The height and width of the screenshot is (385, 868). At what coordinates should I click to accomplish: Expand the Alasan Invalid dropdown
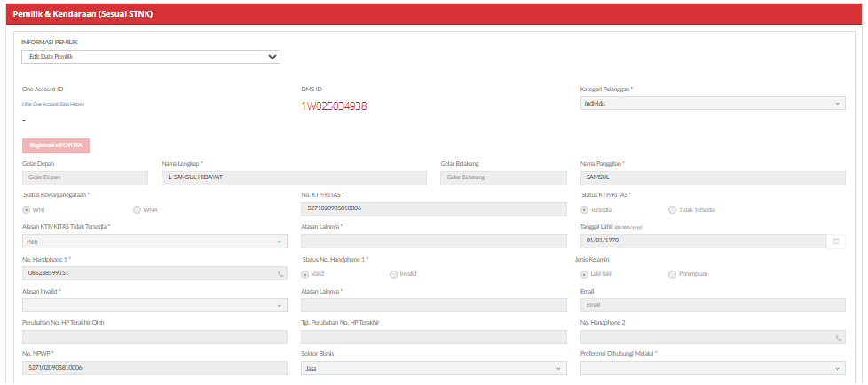click(x=154, y=305)
